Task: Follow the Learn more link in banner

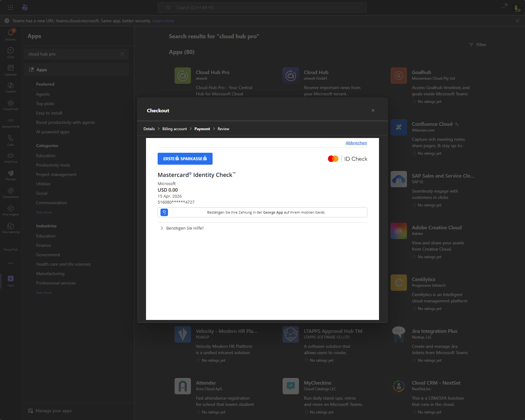Action: click(163, 21)
